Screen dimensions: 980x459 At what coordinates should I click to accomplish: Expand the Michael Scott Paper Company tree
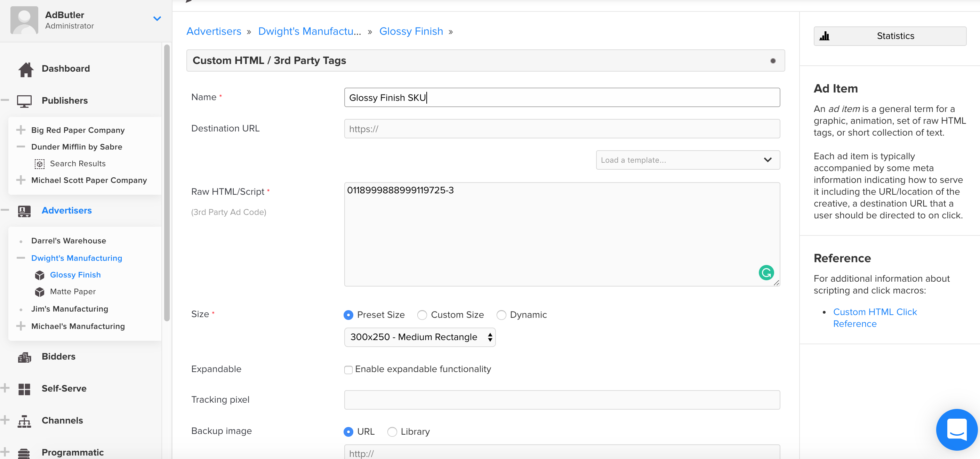[x=21, y=180]
